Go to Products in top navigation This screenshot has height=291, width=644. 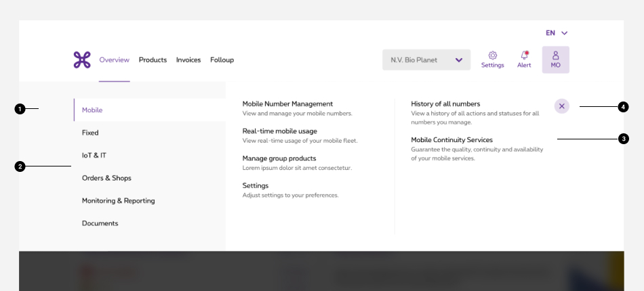click(153, 60)
